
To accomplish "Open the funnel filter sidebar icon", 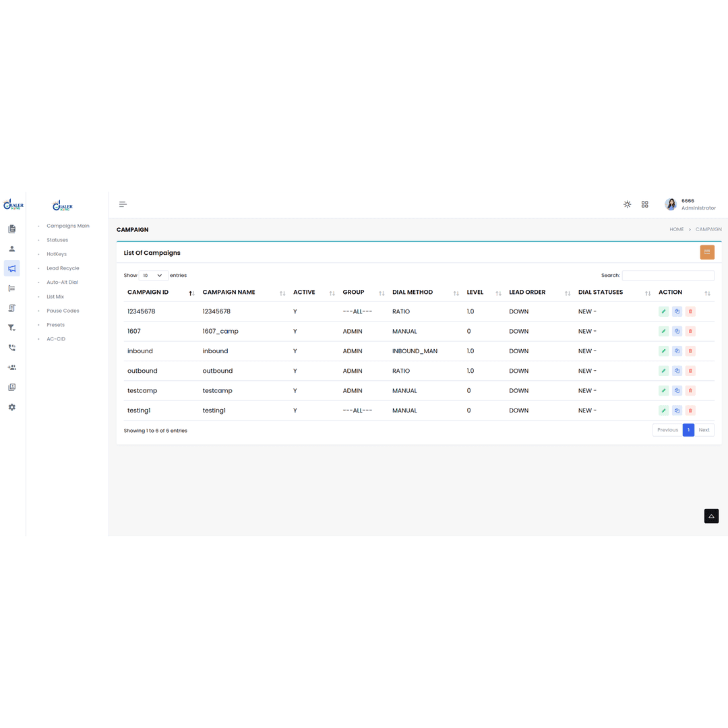I will 11,328.
